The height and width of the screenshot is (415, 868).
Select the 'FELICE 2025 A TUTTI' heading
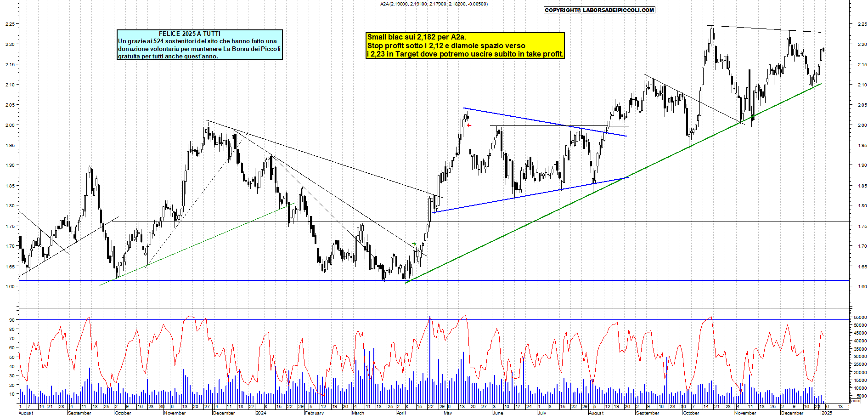coord(190,34)
